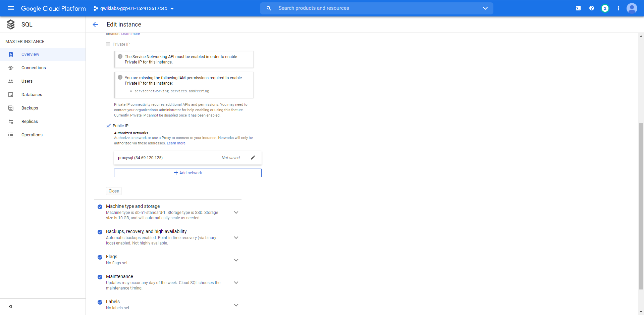Navigate to Backups in the sidebar
The height and width of the screenshot is (315, 644).
click(x=43, y=108)
